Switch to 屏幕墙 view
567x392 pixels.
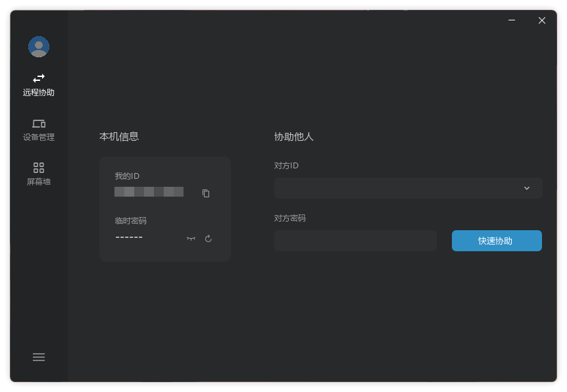pyautogui.click(x=39, y=174)
